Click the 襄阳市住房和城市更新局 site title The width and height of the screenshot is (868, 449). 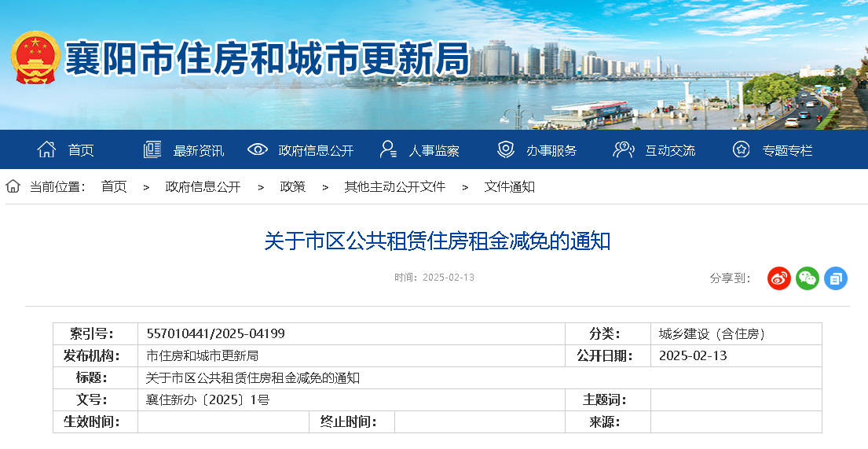pos(267,58)
